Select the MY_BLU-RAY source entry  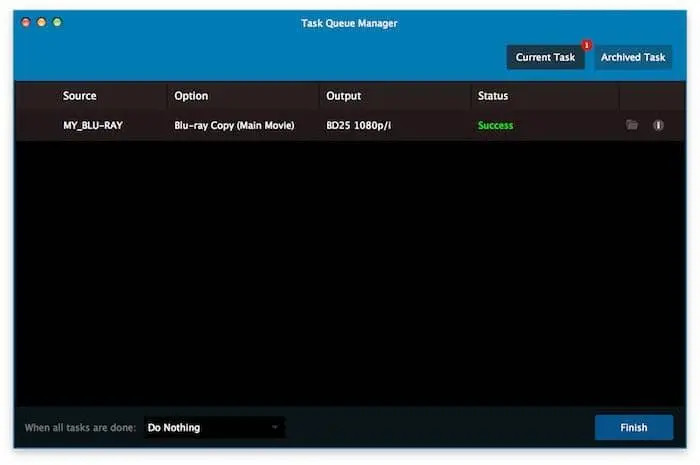coord(93,125)
